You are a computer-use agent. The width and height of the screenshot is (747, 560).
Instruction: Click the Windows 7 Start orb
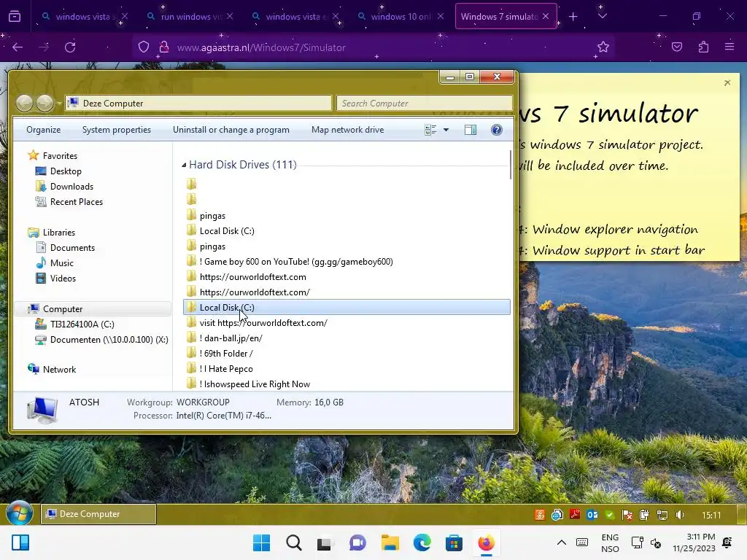[20, 514]
